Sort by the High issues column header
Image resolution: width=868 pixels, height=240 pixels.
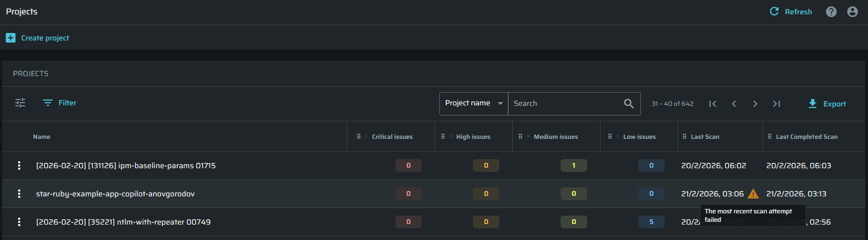click(x=473, y=137)
